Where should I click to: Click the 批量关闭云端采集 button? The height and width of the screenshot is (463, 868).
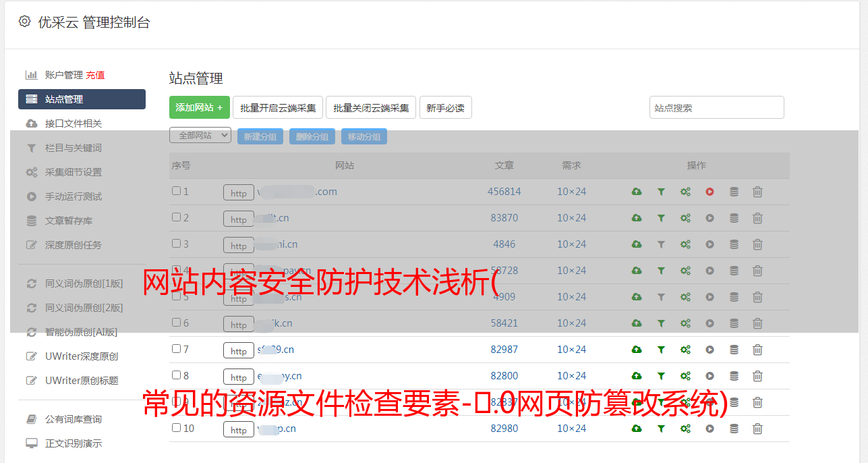pyautogui.click(x=371, y=107)
